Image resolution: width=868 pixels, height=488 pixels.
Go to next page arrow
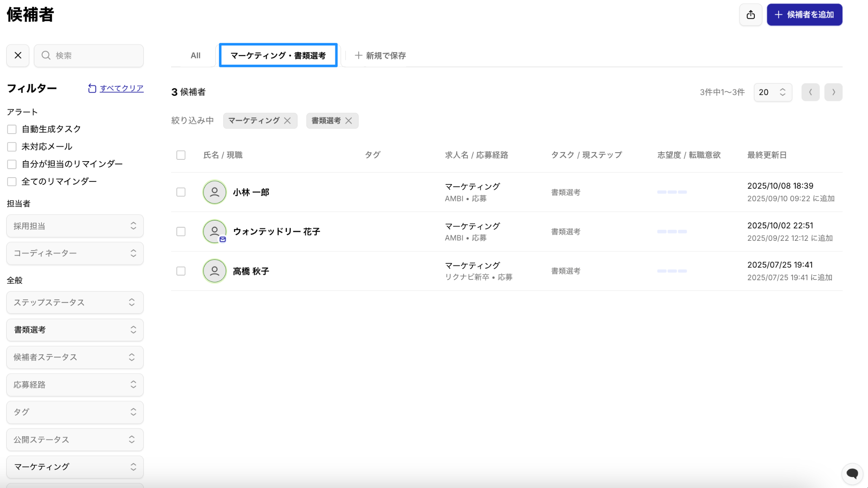(833, 92)
